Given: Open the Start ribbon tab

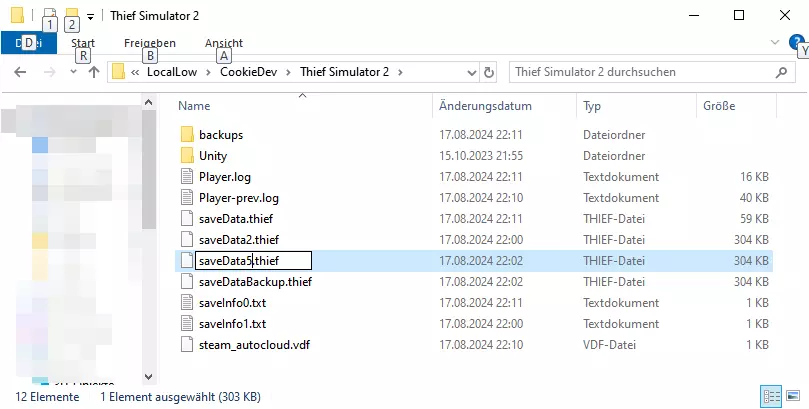Looking at the screenshot, I should 83,43.
